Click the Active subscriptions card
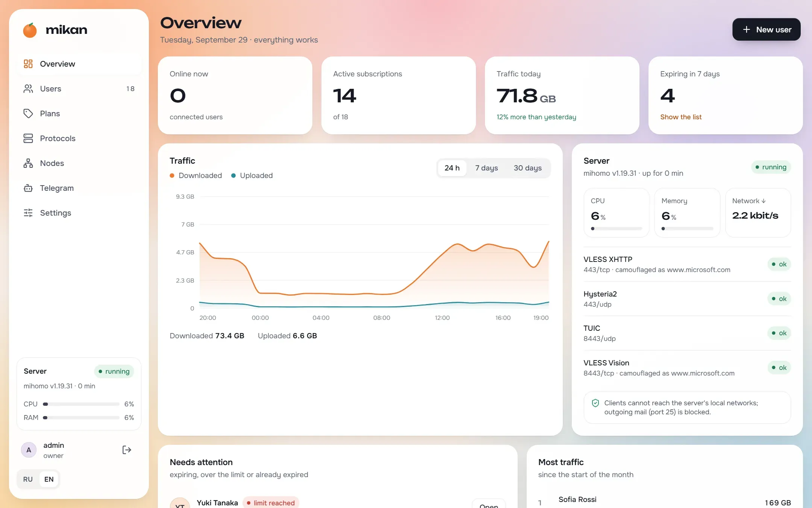The image size is (812, 508). tap(398, 95)
